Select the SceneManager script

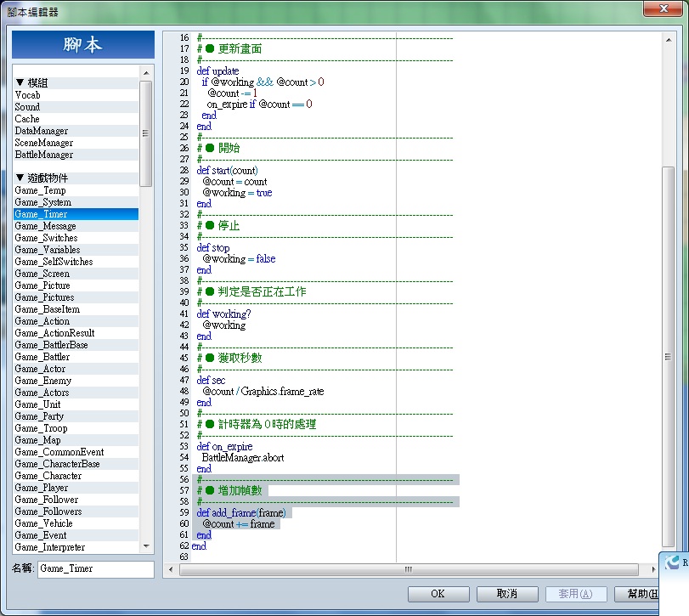[76, 143]
